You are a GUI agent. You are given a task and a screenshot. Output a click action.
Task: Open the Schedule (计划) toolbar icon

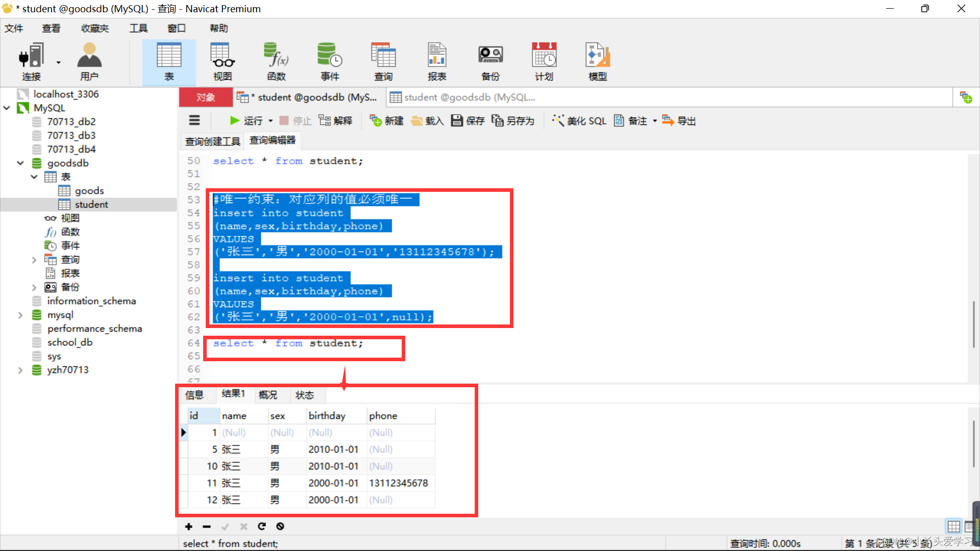[x=544, y=62]
